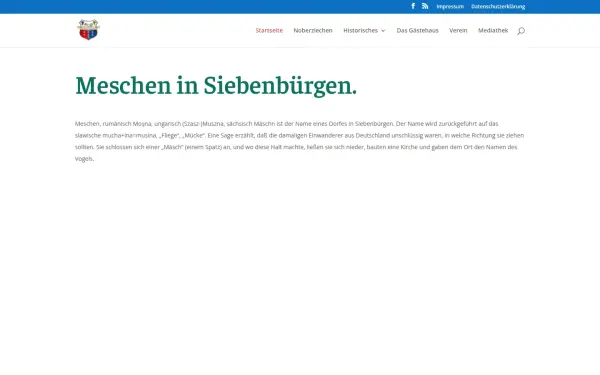Click the paragraph text starting "Meschen, rumänisch Moșna"
The width and height of the screenshot is (600, 375).
pos(300,141)
